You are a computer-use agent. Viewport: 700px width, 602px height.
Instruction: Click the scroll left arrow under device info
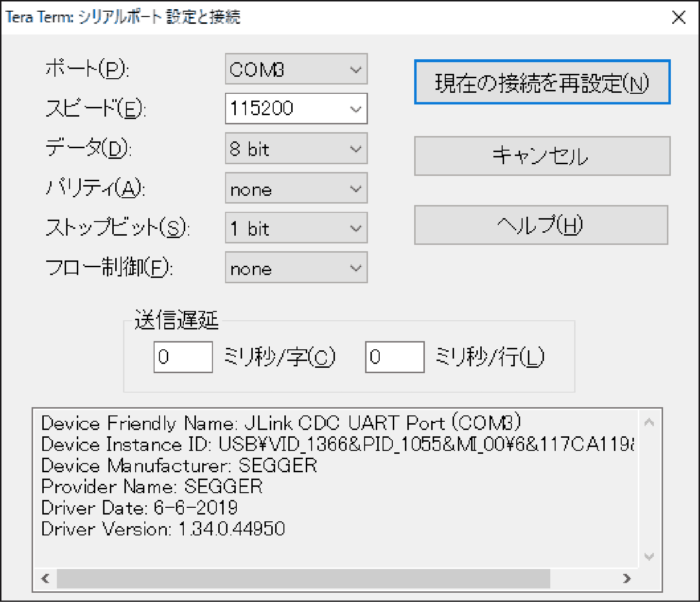coord(46,578)
